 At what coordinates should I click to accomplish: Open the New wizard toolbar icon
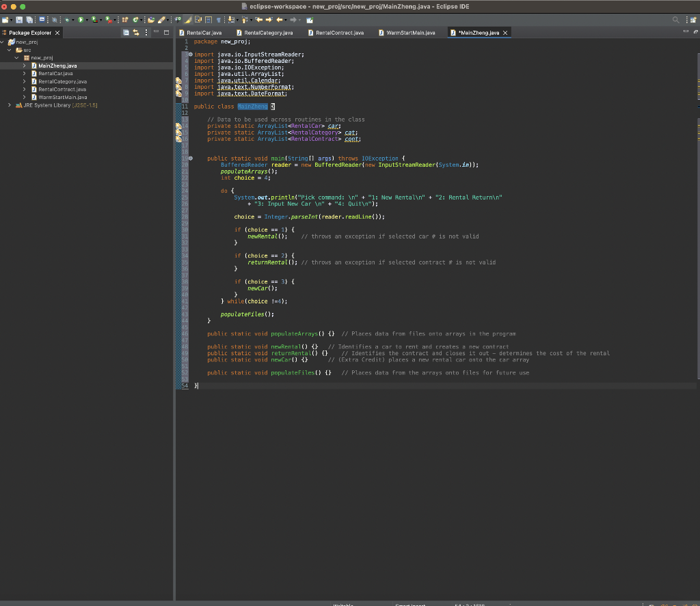coord(5,19)
